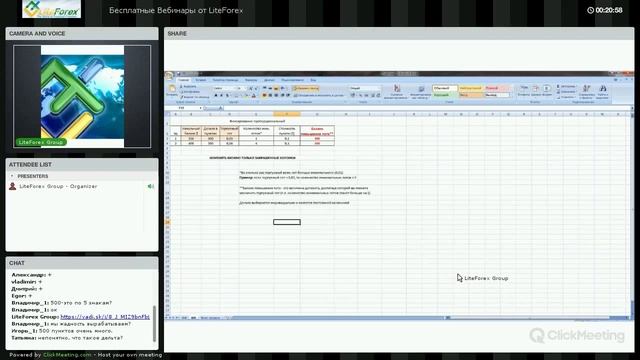
Task: Open the number format dropdown
Action: click(378, 88)
